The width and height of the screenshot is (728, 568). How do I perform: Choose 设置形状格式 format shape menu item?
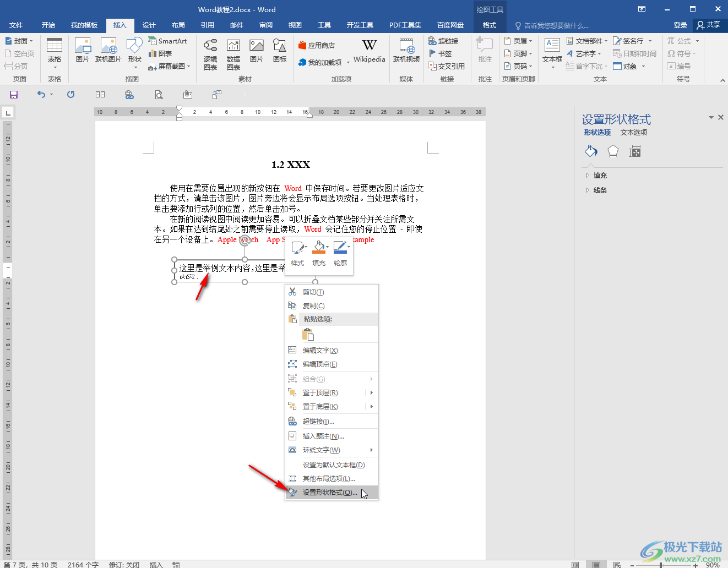click(x=332, y=493)
